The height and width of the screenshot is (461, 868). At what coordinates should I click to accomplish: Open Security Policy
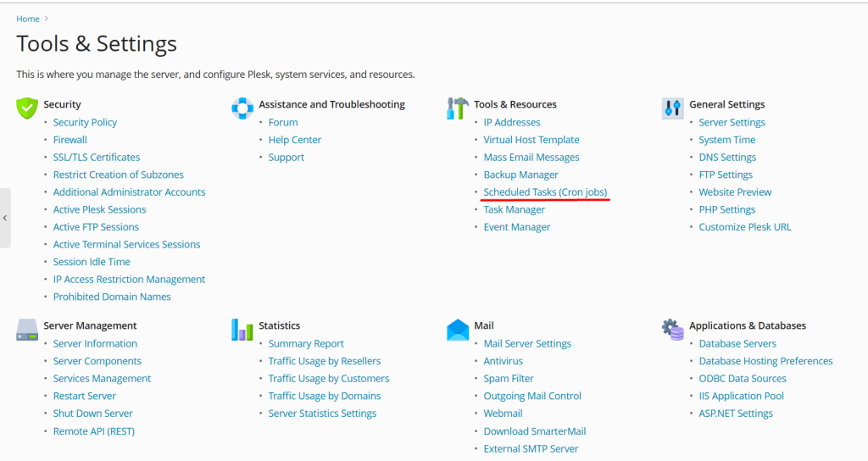click(85, 122)
